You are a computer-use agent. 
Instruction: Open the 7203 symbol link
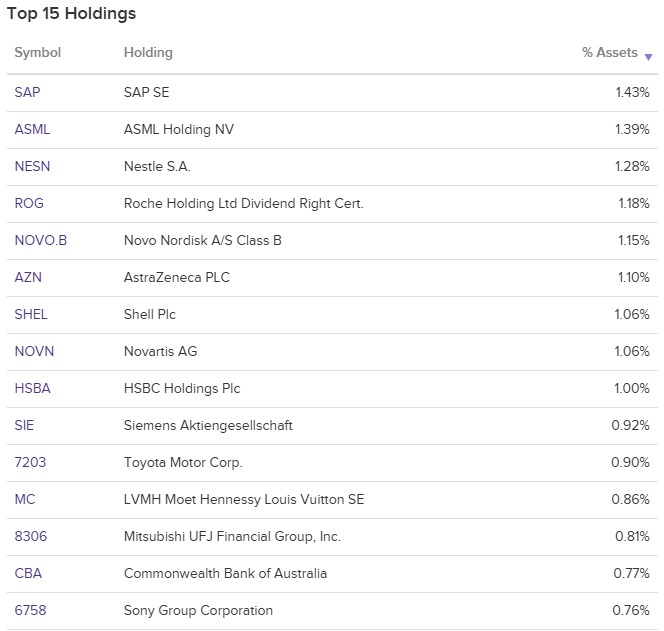point(30,462)
